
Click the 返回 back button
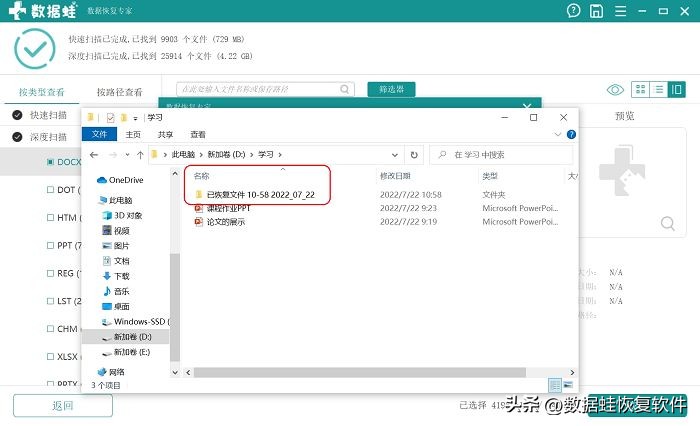(62, 405)
